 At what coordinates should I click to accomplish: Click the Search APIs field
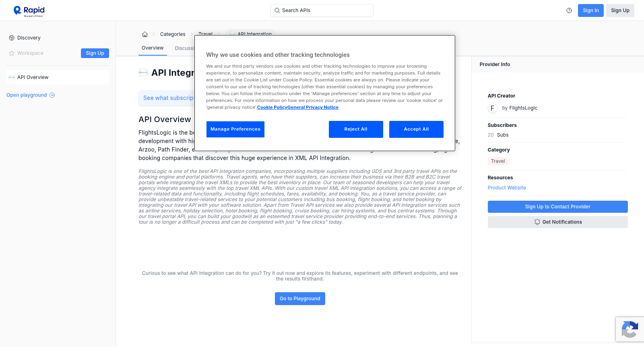coord(322,10)
